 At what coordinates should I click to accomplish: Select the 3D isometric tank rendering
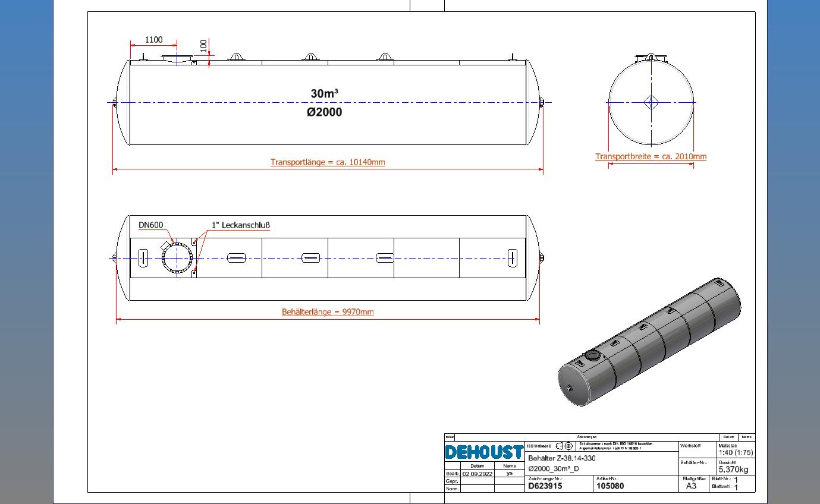[x=649, y=342]
